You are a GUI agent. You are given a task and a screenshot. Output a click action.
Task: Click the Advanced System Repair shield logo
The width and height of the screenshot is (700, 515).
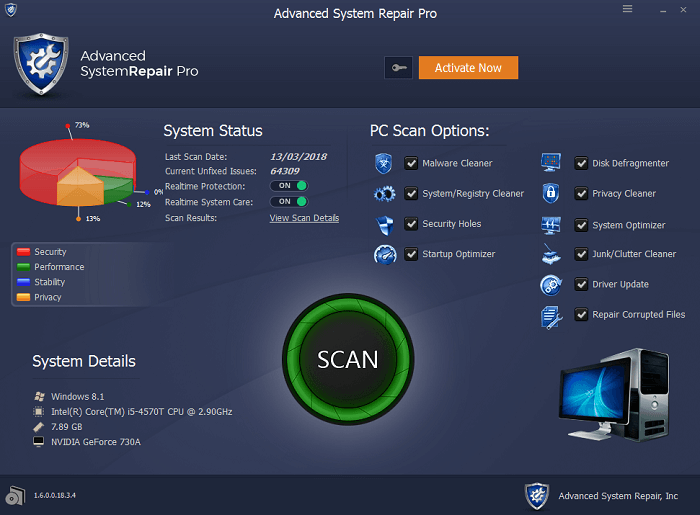pyautogui.click(x=41, y=64)
